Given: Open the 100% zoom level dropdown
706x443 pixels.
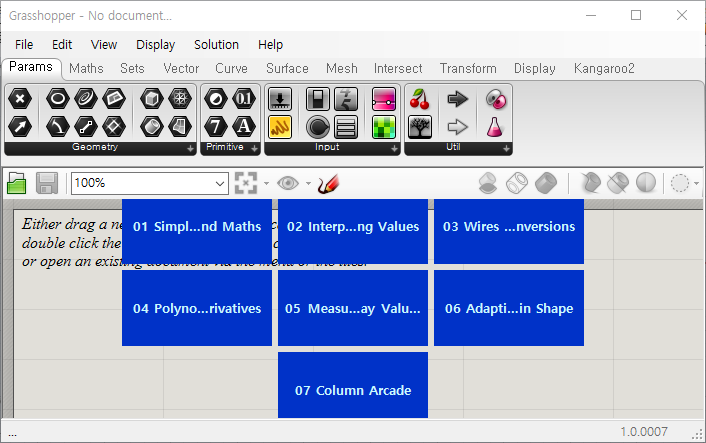Looking at the screenshot, I should point(219,183).
